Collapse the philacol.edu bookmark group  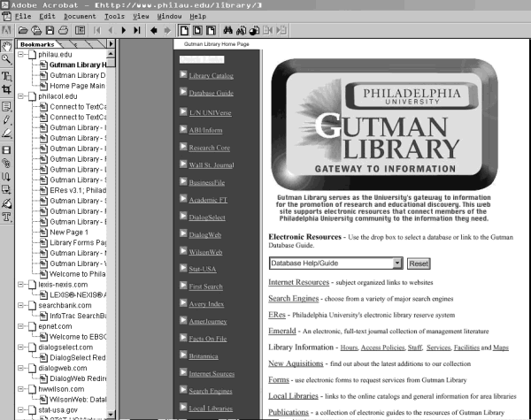tap(20, 96)
